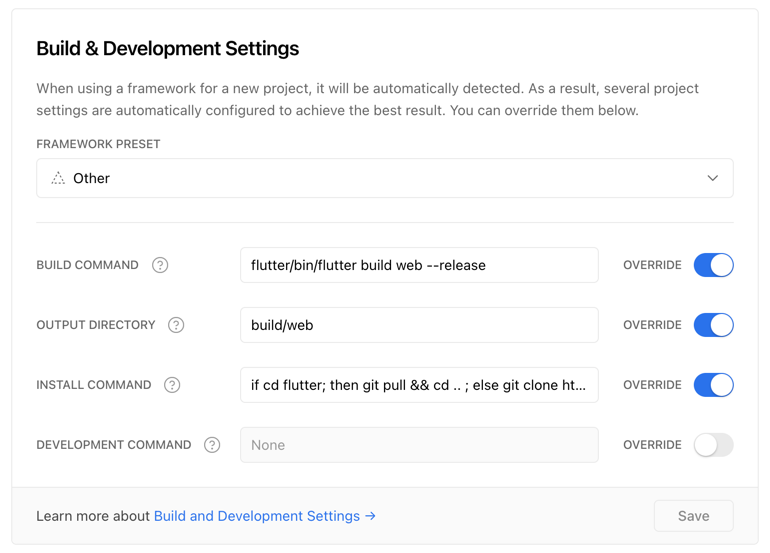Open the Install Command help icon
Screen dimensions: 770x553
[x=172, y=385]
